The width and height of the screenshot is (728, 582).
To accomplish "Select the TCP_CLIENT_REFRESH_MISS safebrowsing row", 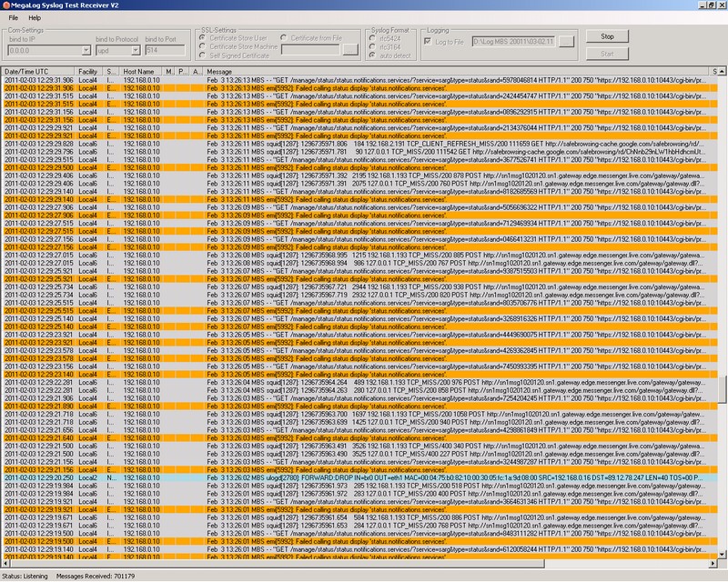I will [359, 144].
